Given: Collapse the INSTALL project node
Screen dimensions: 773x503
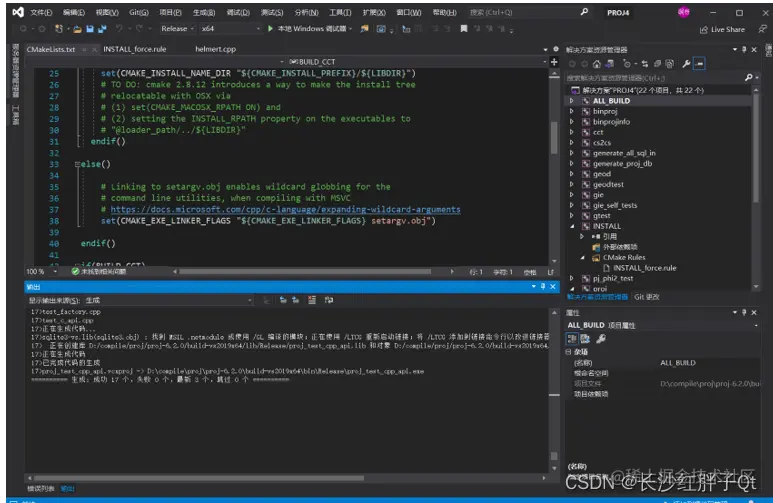Looking at the screenshot, I should coord(572,226).
